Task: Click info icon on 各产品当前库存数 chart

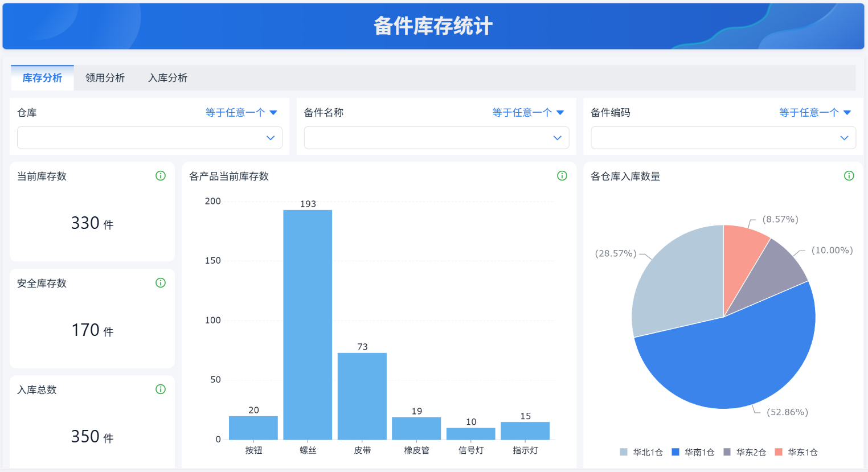Action: click(562, 176)
